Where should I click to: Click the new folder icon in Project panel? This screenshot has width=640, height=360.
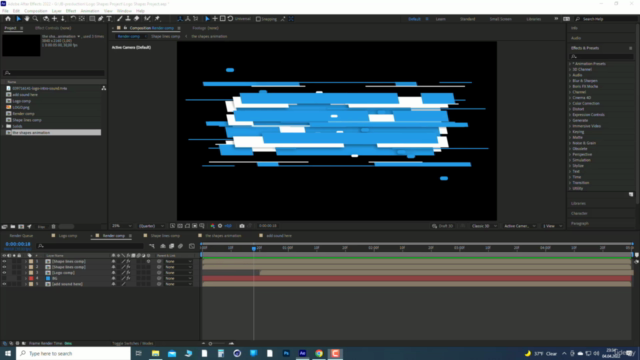13,227
